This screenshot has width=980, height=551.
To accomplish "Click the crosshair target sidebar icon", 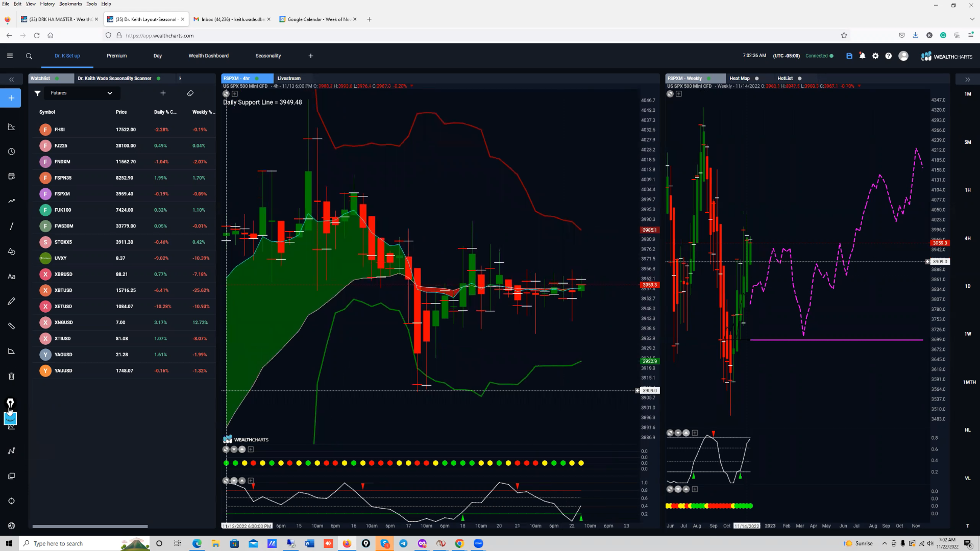I will 11,501.
